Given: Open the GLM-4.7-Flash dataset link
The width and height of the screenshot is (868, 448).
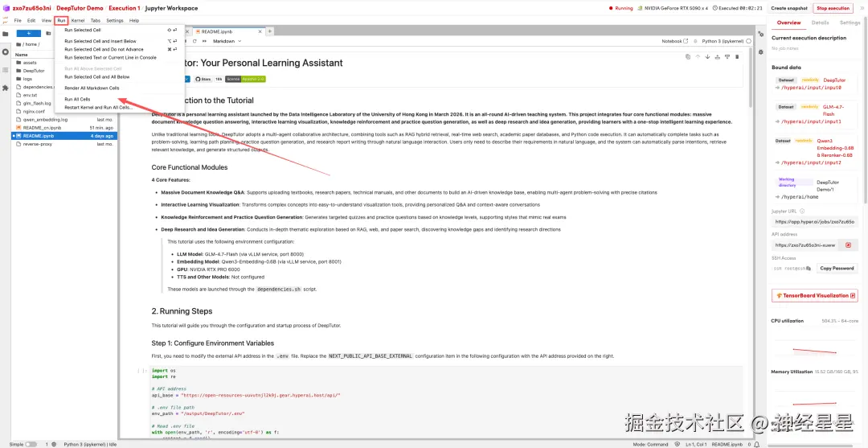Looking at the screenshot, I should (833, 110).
